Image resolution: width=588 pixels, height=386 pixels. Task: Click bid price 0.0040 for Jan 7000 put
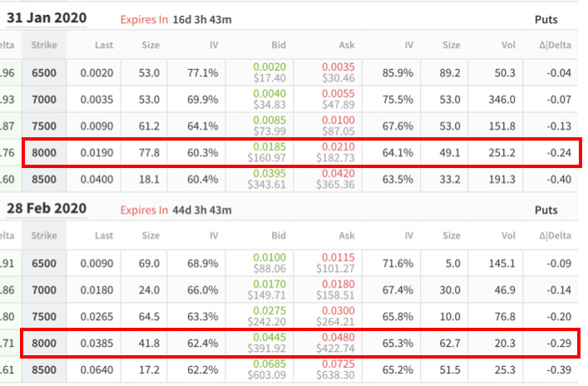[269, 93]
